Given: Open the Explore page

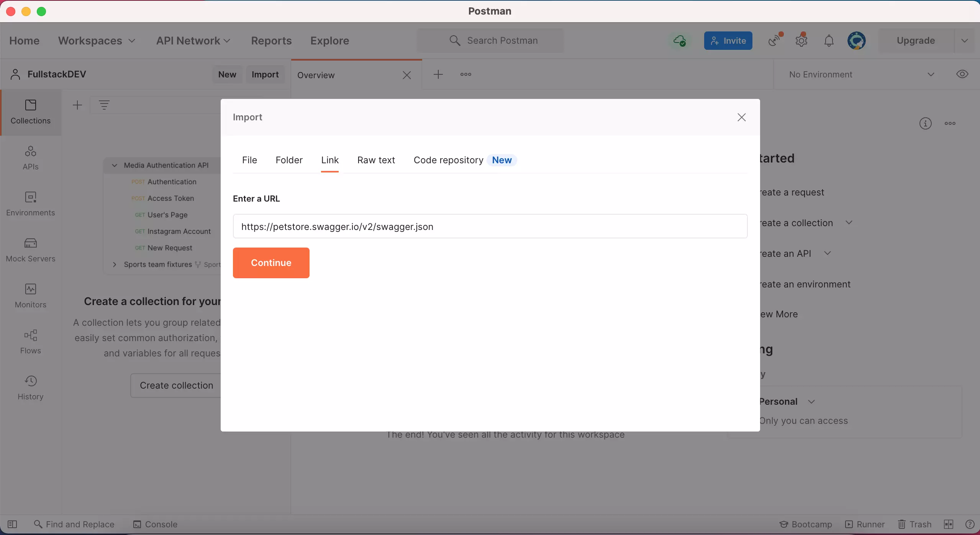Looking at the screenshot, I should tap(329, 41).
